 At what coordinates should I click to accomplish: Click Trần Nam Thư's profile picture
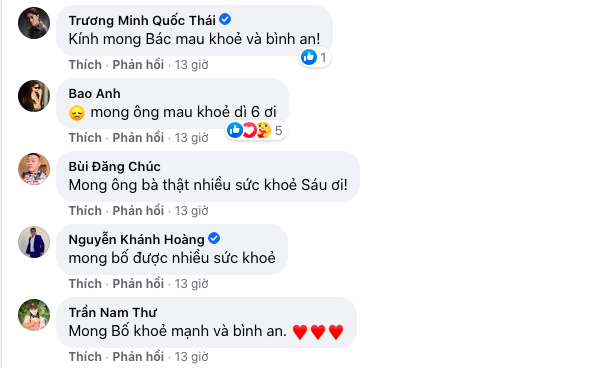click(x=34, y=315)
